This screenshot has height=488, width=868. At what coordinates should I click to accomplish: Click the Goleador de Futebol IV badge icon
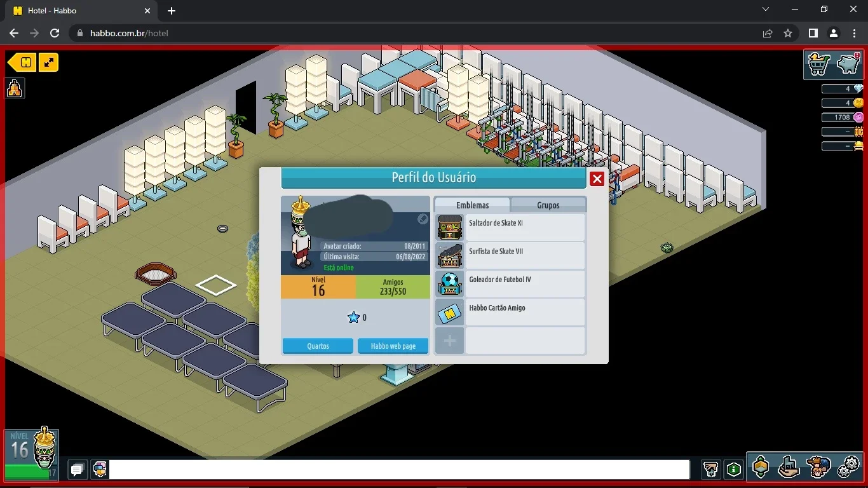[x=449, y=284]
